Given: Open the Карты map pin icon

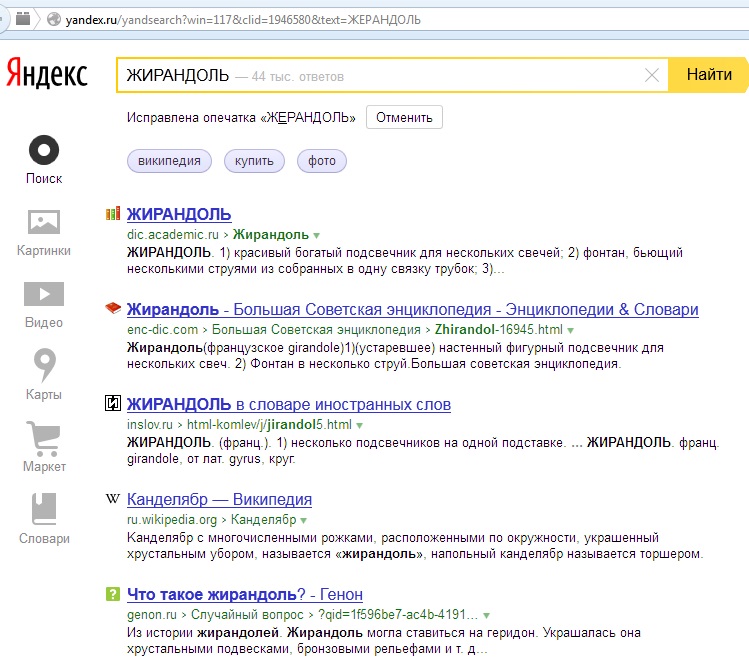Looking at the screenshot, I should [x=44, y=364].
